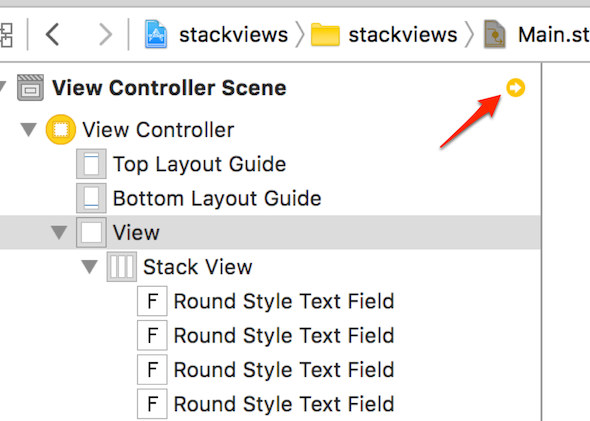Screen dimensions: 590x421
Task: Click the forward navigation chevron
Action: click(105, 35)
